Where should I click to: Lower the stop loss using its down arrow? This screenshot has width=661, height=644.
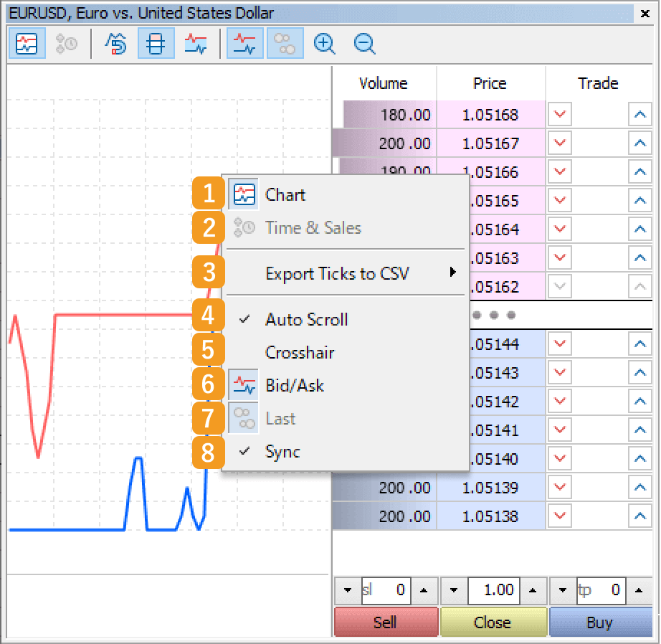[x=347, y=590]
